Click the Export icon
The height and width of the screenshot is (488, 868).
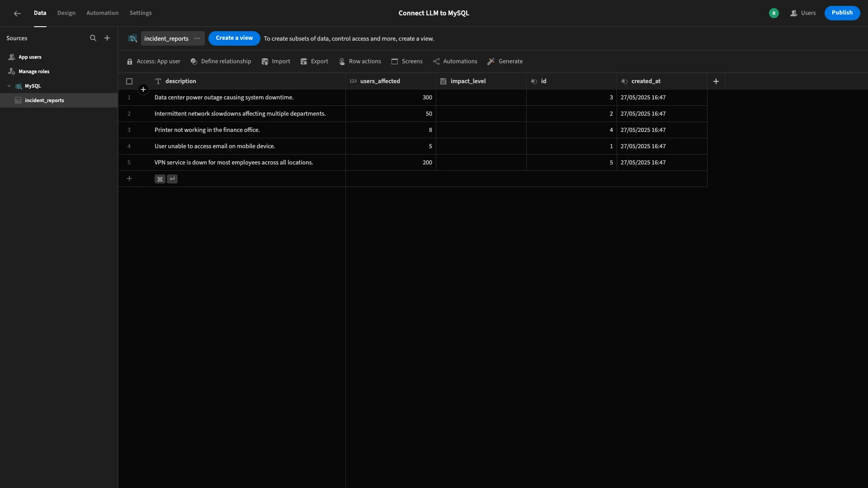(x=304, y=62)
